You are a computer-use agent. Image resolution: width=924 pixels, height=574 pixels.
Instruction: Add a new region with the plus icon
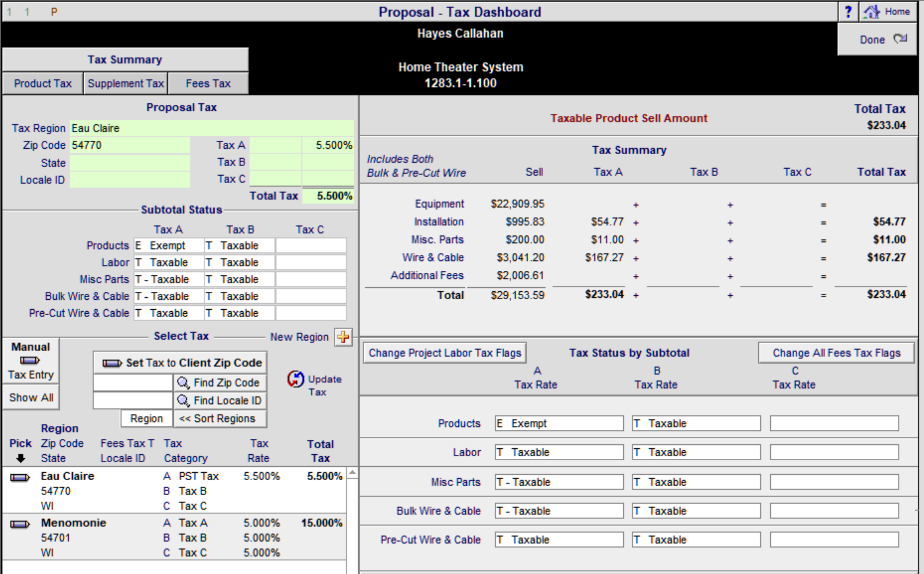(x=343, y=337)
